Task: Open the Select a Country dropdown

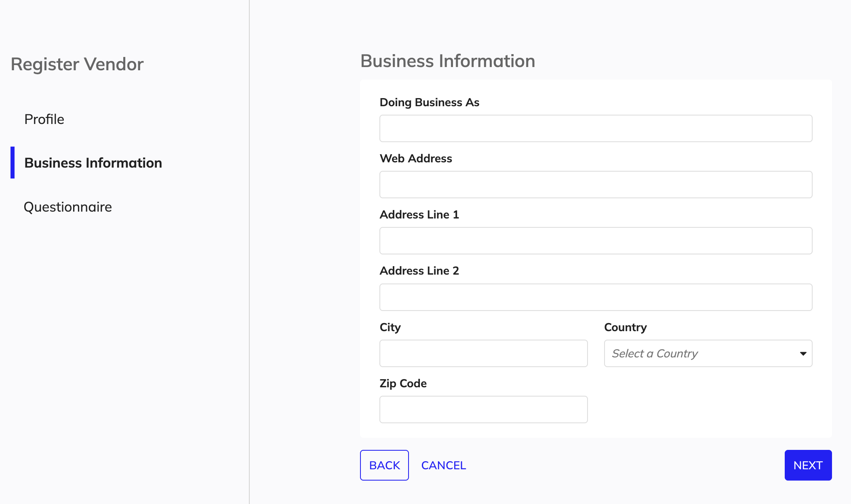Action: click(708, 353)
